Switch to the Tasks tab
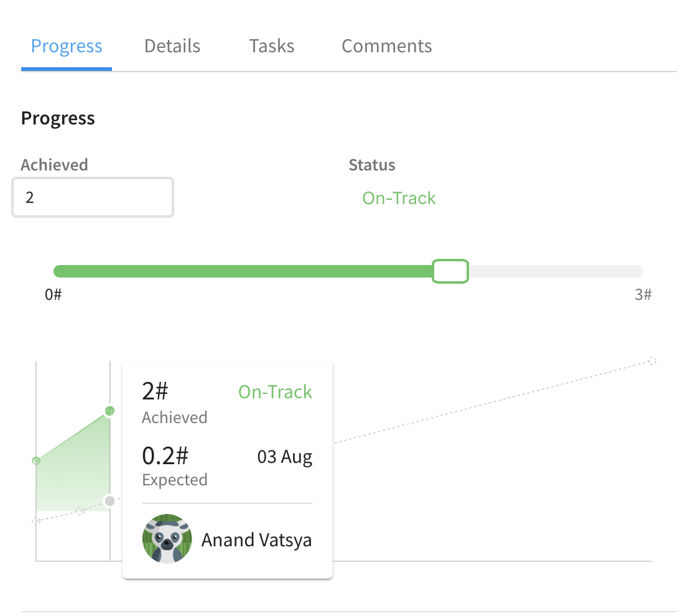Viewport: 693px width, 616px height. (x=271, y=46)
